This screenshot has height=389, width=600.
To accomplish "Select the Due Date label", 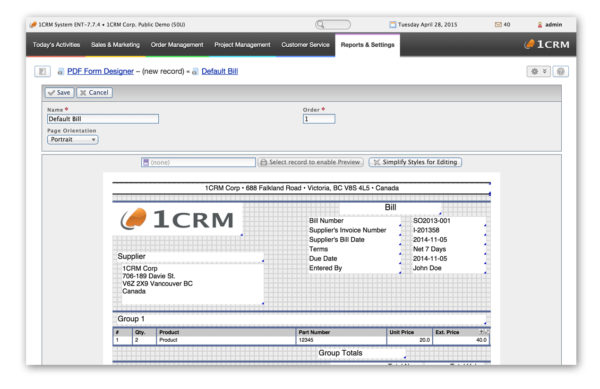I will 323,259.
